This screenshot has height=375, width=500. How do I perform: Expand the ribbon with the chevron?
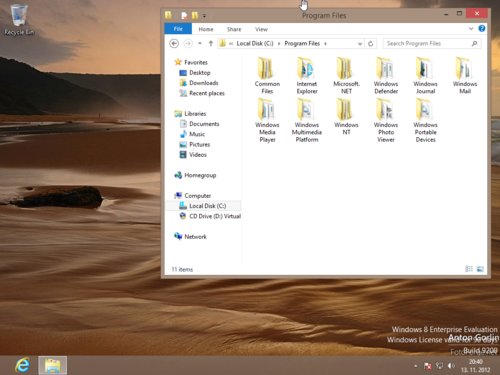point(471,29)
